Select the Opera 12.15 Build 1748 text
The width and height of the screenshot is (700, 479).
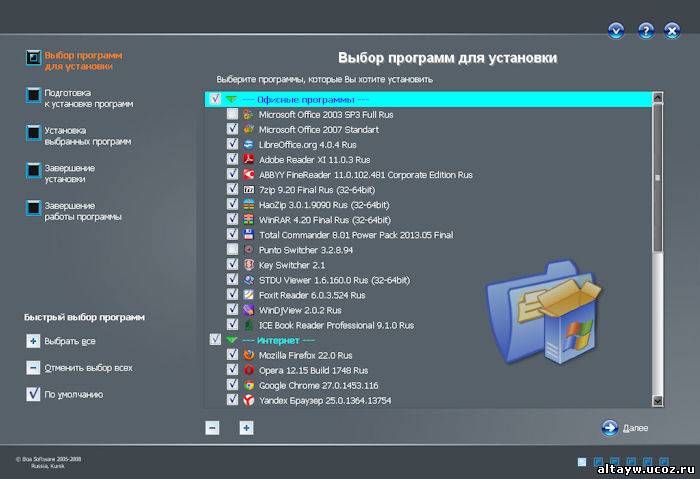click(313, 371)
